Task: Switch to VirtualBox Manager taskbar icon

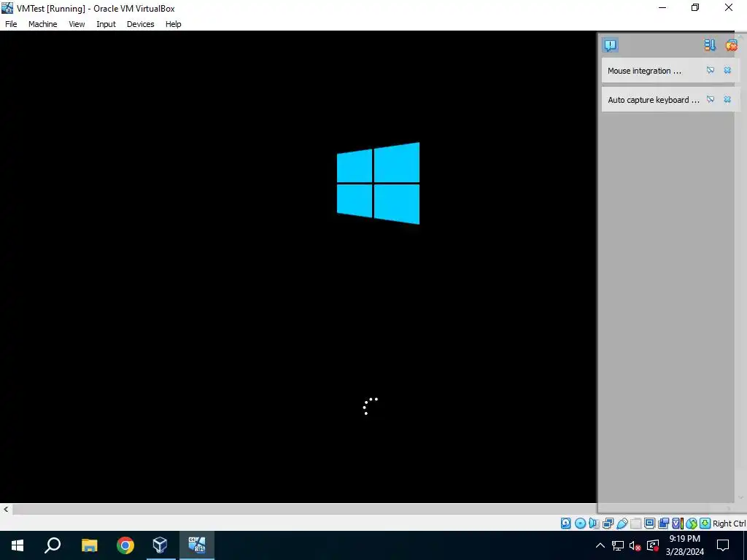Action: (x=160, y=545)
